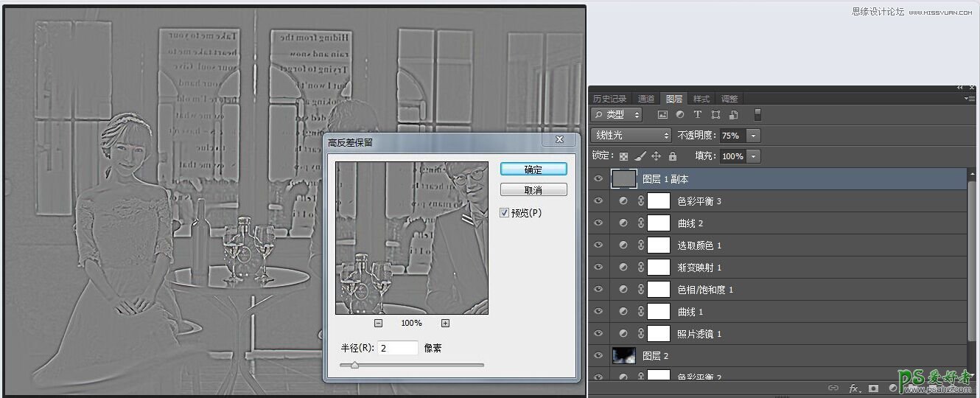Image resolution: width=980 pixels, height=398 pixels.
Task: Click the lock all padlock icon
Action: pyautogui.click(x=672, y=156)
